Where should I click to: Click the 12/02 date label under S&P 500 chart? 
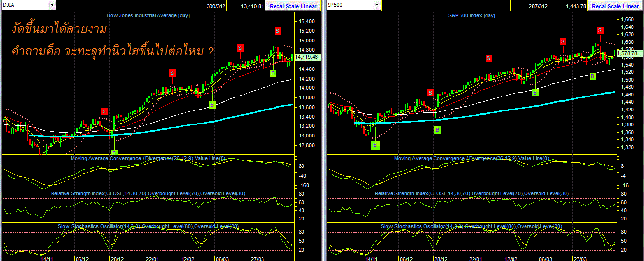point(511,258)
